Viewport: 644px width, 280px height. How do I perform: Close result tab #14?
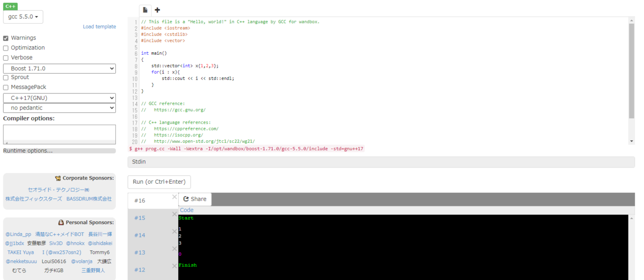pos(174,231)
